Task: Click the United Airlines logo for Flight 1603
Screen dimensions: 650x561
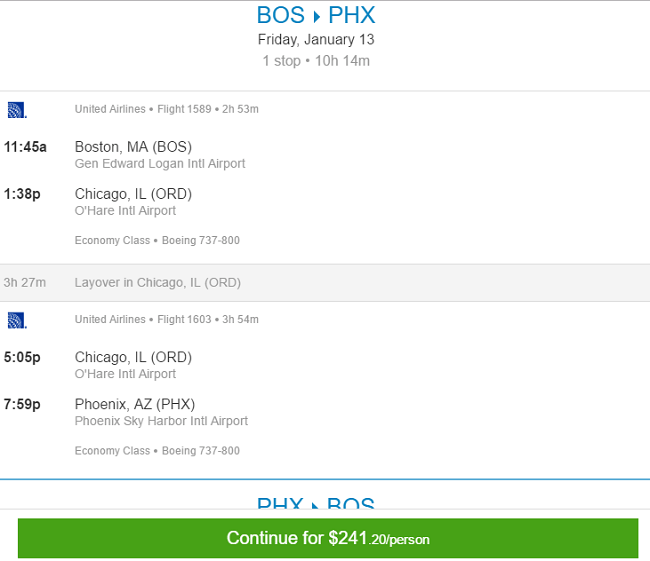Action: 17,321
